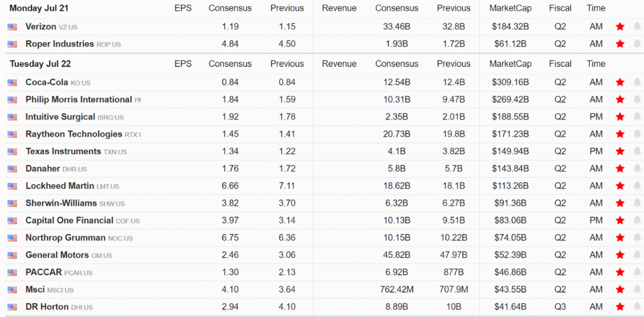Click the bell icon for PACCAR
644x317 pixels.
(x=637, y=272)
